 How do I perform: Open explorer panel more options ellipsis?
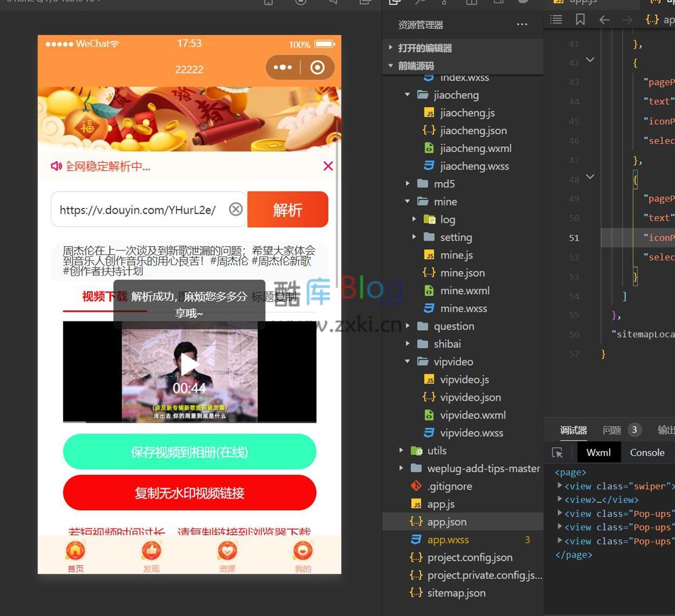522,25
